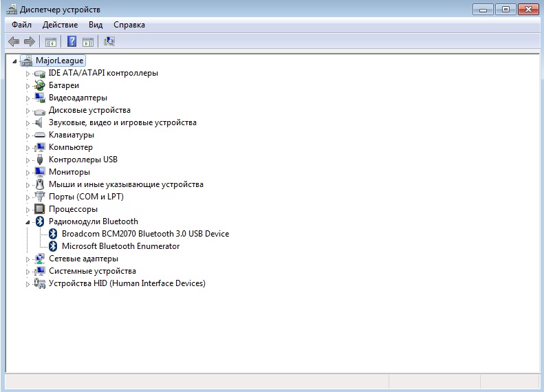Maximize the Диспетчер устройств window

click(x=505, y=10)
